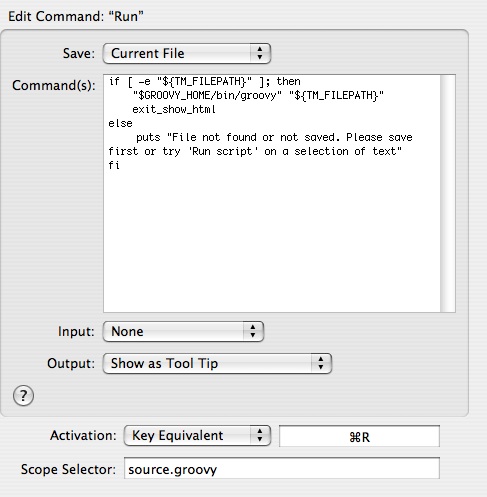Click the round question mark help button
The image size is (487, 497).
(23, 396)
